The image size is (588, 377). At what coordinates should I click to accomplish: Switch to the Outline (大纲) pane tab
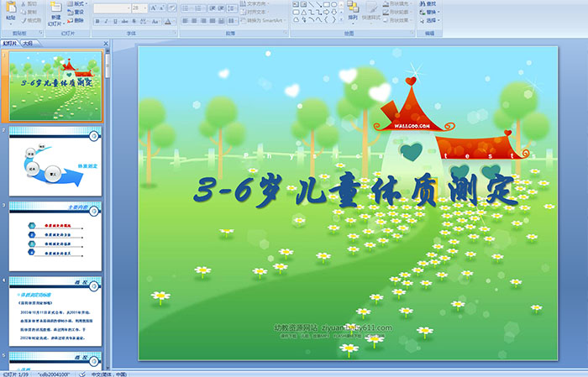(28, 43)
